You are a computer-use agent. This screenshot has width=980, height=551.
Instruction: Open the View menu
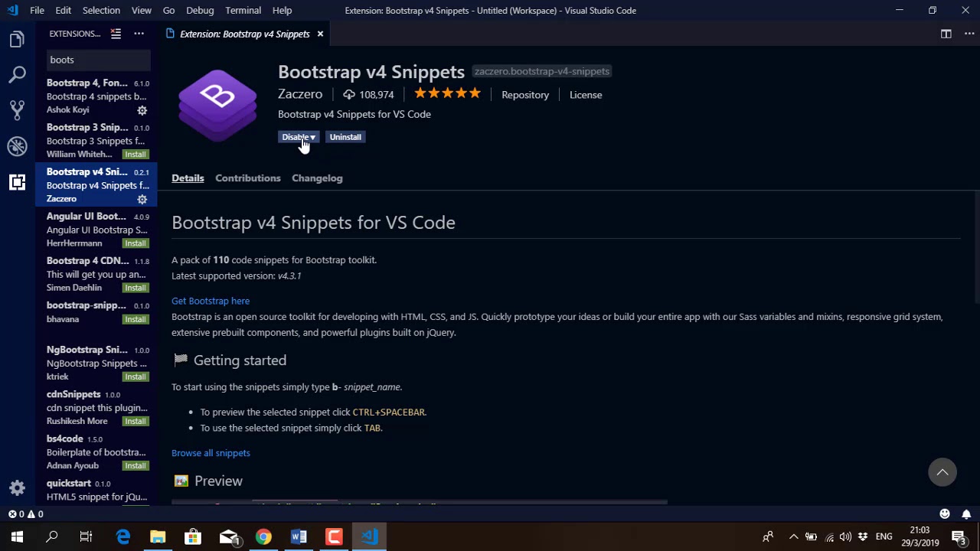click(x=142, y=10)
